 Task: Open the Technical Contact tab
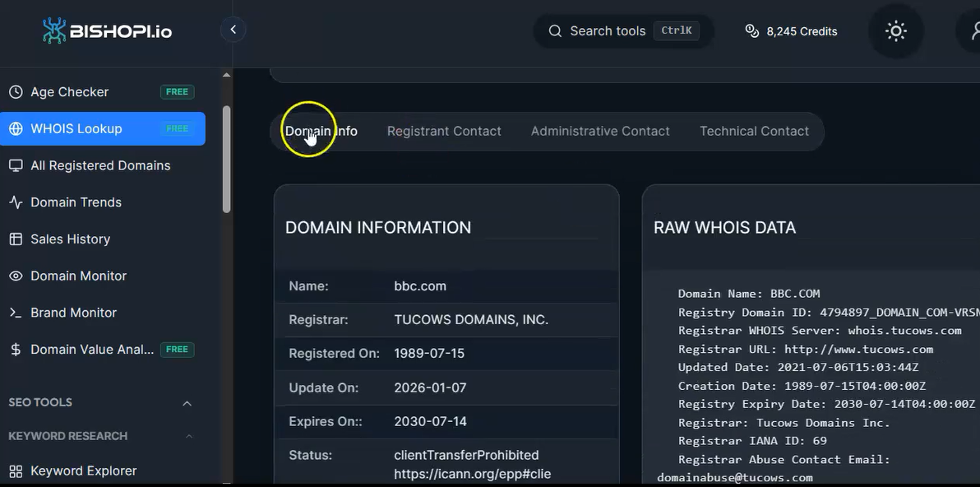tap(754, 131)
